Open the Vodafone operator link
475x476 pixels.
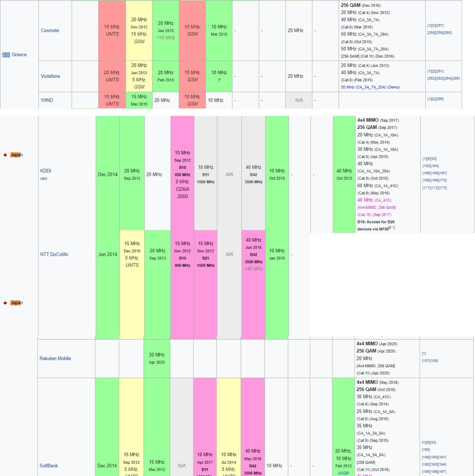click(x=50, y=76)
